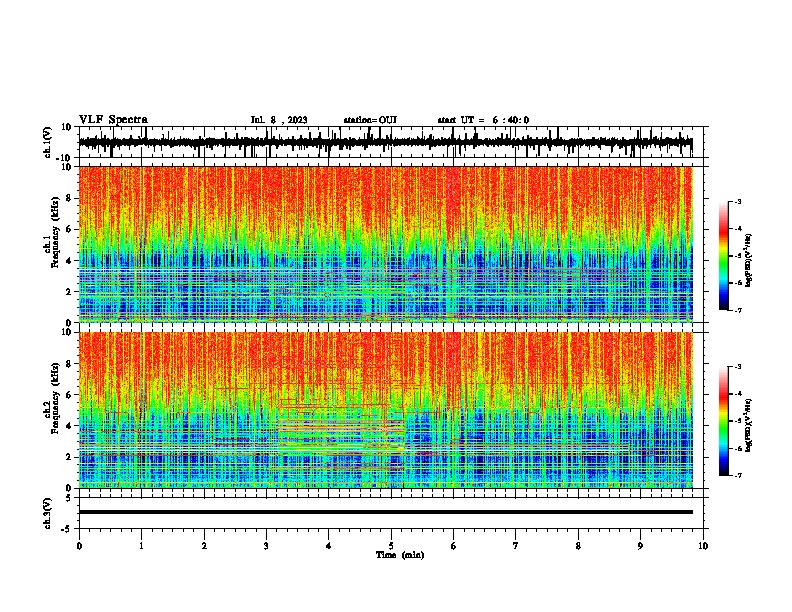Click the log(PSD) label beside ch.2 colorbar
This screenshot has height=612, width=792.
coord(749,426)
